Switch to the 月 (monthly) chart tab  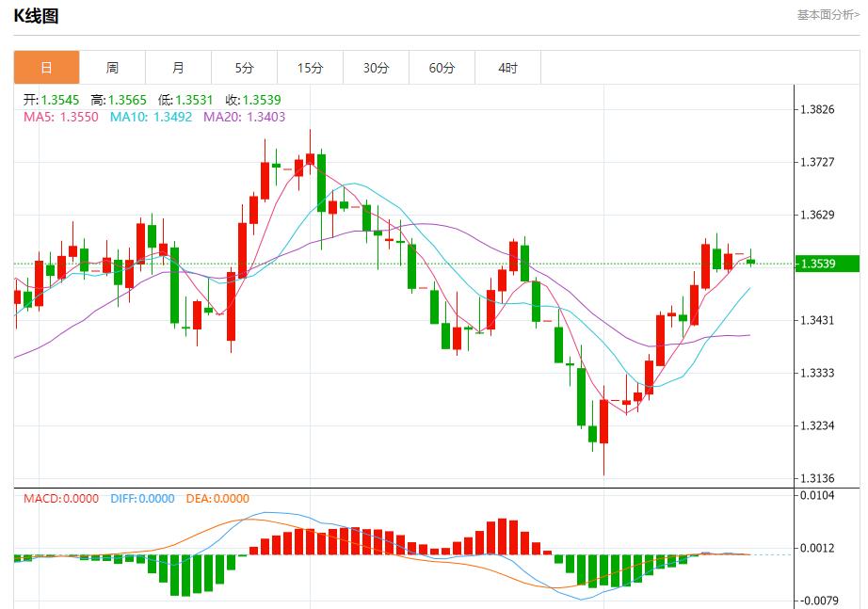coord(178,67)
